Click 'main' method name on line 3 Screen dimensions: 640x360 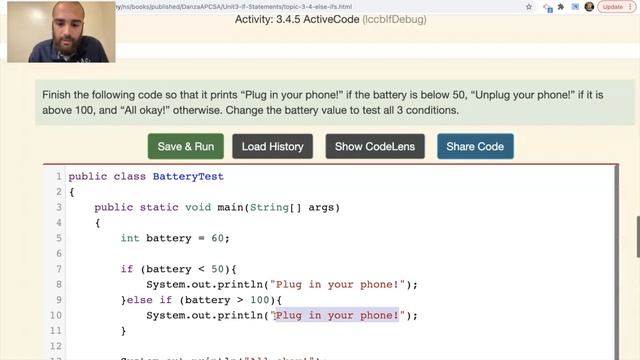click(230, 207)
